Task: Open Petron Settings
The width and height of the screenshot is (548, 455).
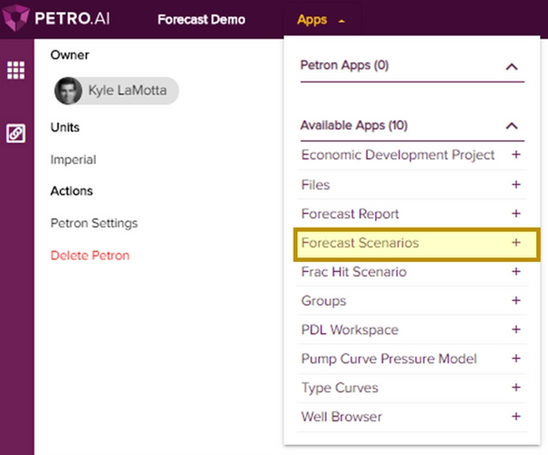Action: [x=94, y=223]
